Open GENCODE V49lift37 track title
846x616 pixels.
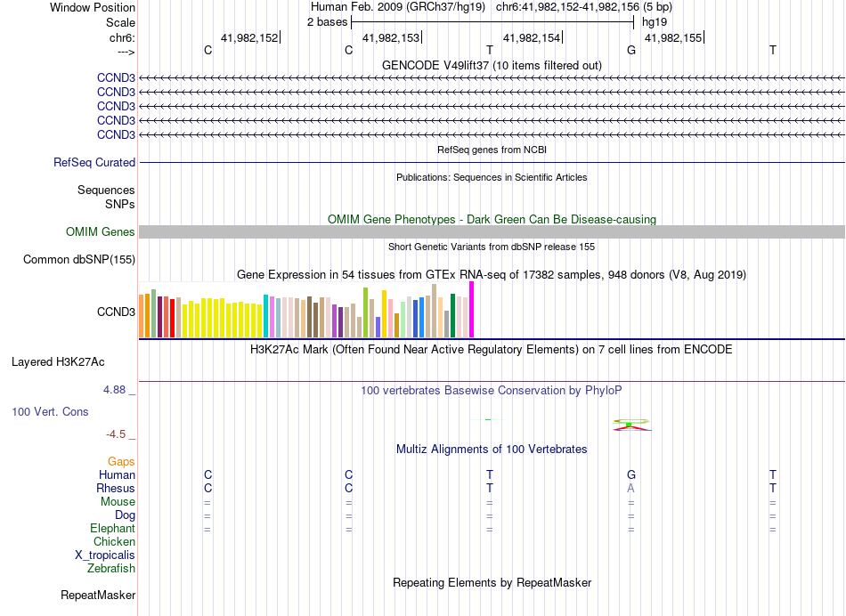coord(492,65)
